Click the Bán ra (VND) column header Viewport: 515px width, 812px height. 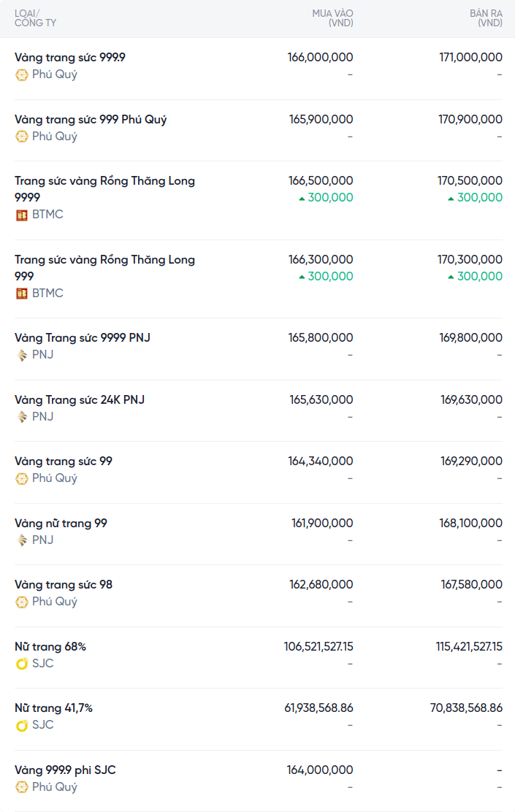tap(486, 18)
